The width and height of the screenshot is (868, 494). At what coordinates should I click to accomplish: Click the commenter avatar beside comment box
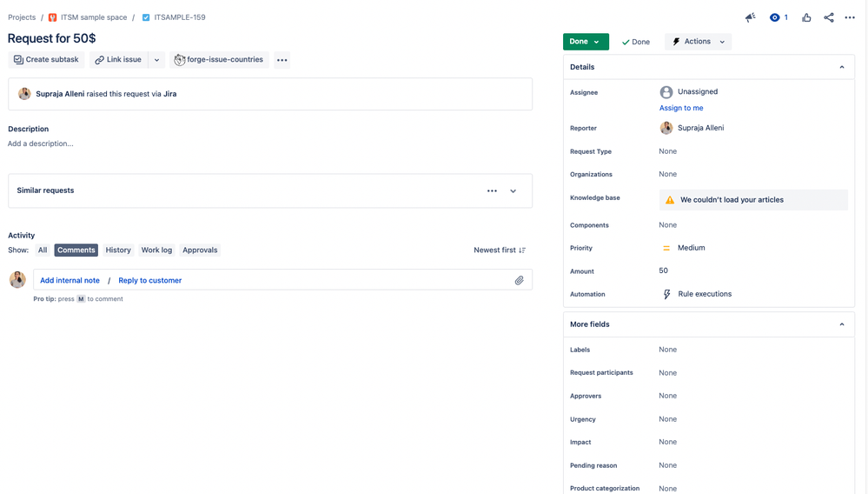click(x=17, y=280)
